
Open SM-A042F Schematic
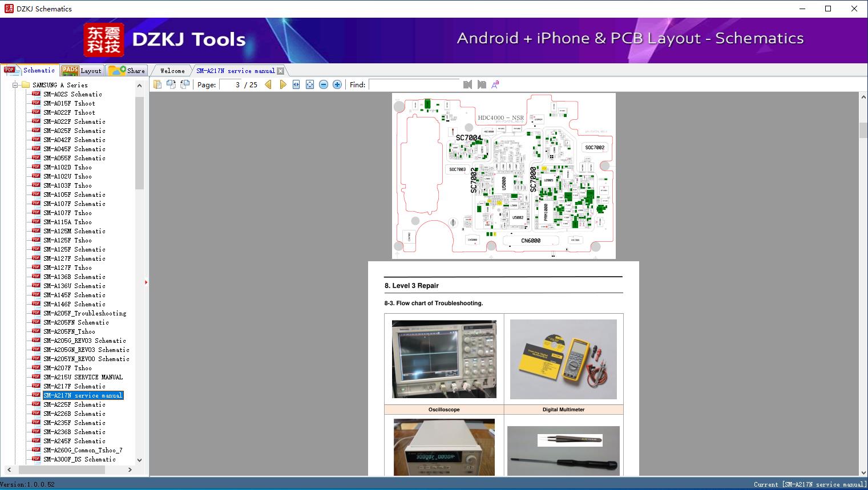(x=74, y=140)
